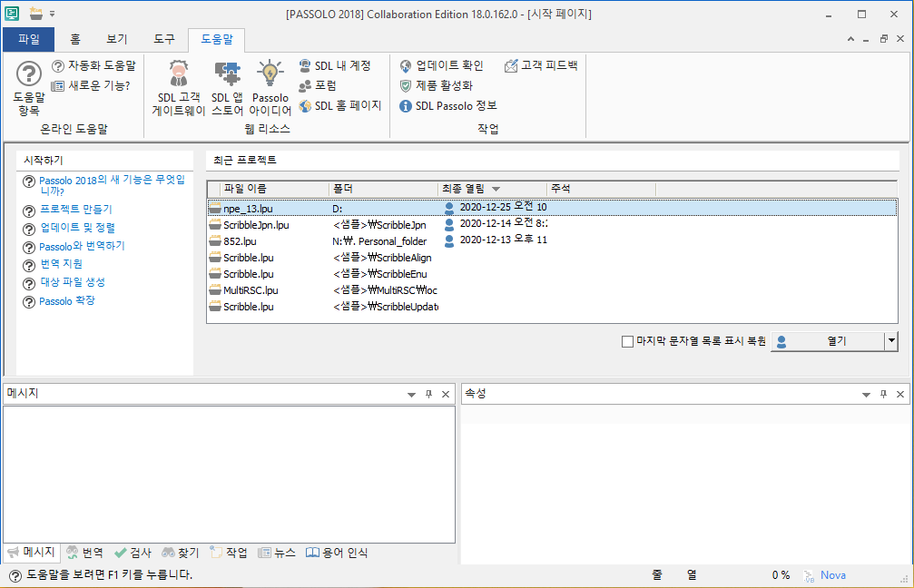Screen dimensions: 914x588
Task: Select ScribbleJpn.lpu project row
Action: 552,224
